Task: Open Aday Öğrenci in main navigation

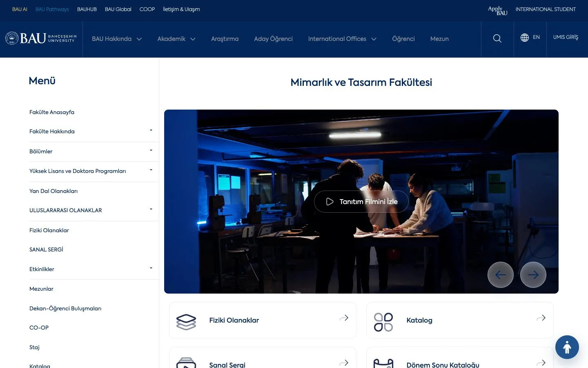Action: point(274,39)
